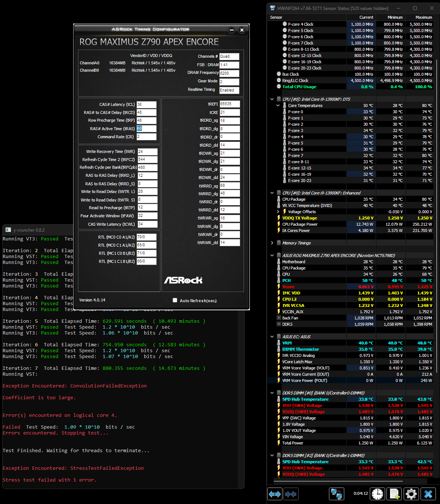Click the HWiNFO64 title bar icon

[x=273, y=8]
